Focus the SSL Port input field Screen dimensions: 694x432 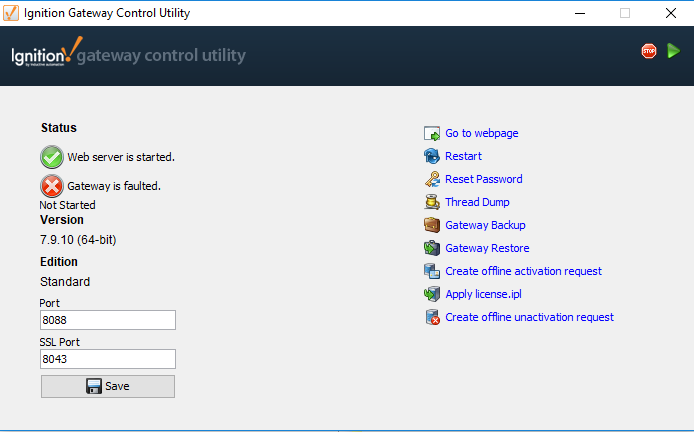108,359
